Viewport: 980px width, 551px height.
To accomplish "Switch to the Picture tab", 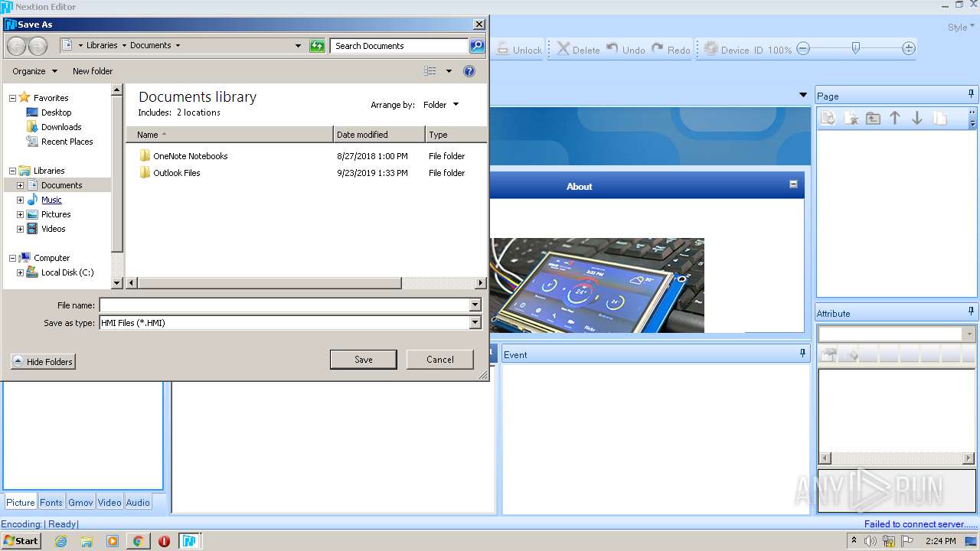I will (21, 502).
